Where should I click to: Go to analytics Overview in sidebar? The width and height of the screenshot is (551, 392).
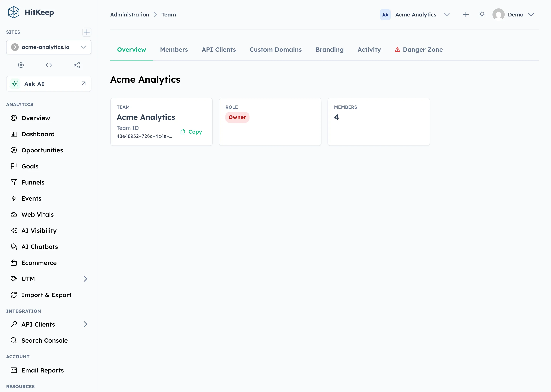pos(49,118)
